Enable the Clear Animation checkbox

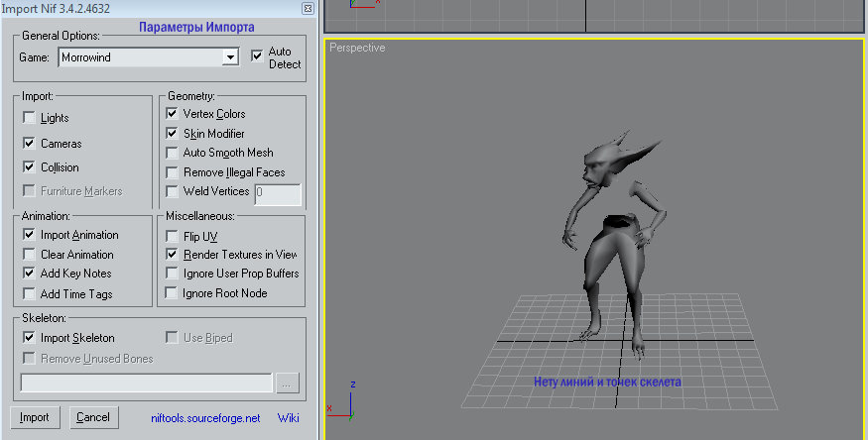pos(30,255)
